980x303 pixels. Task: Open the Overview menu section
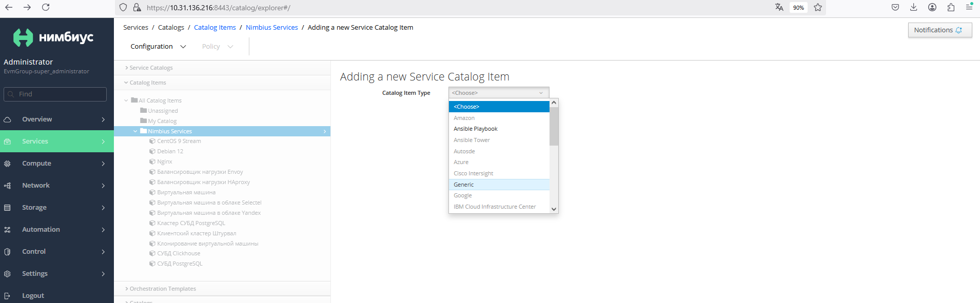click(57, 119)
